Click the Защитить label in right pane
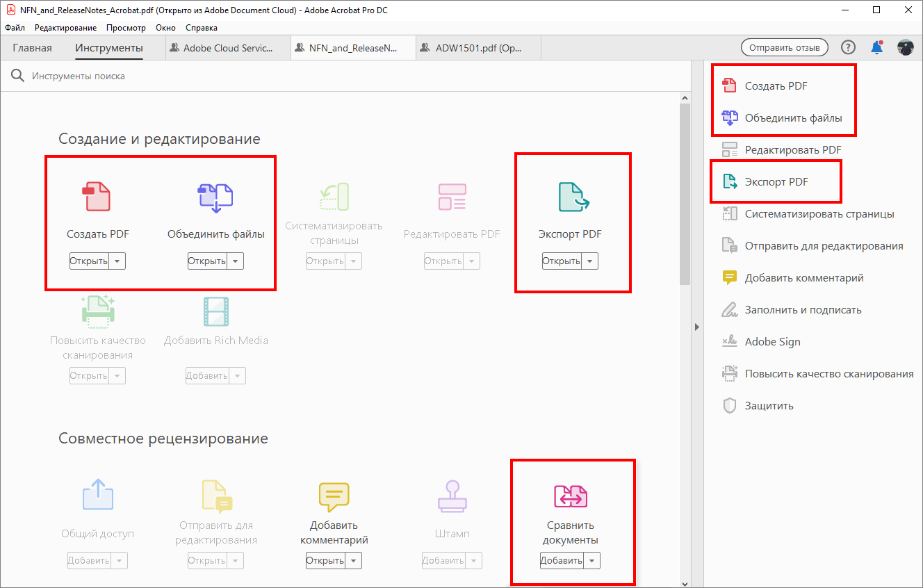Screen dimensions: 923x588 pos(769,405)
